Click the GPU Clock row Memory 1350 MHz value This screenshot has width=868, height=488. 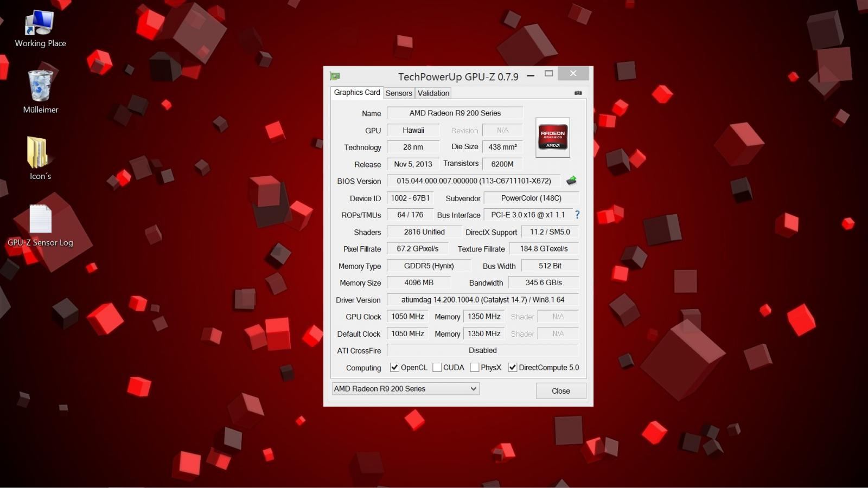pos(484,317)
